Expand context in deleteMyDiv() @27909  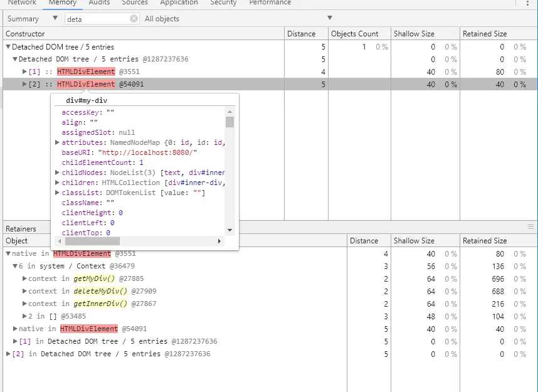(x=24, y=291)
